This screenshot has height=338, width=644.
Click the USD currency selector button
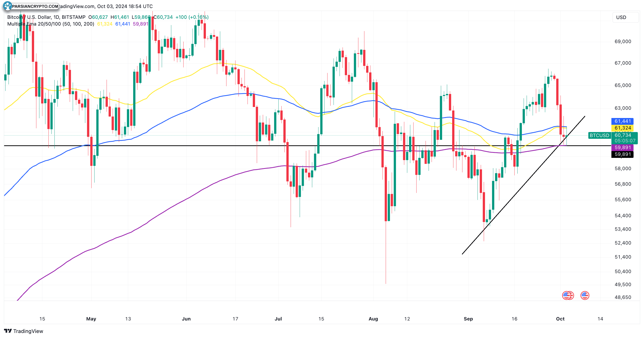tap(625, 17)
